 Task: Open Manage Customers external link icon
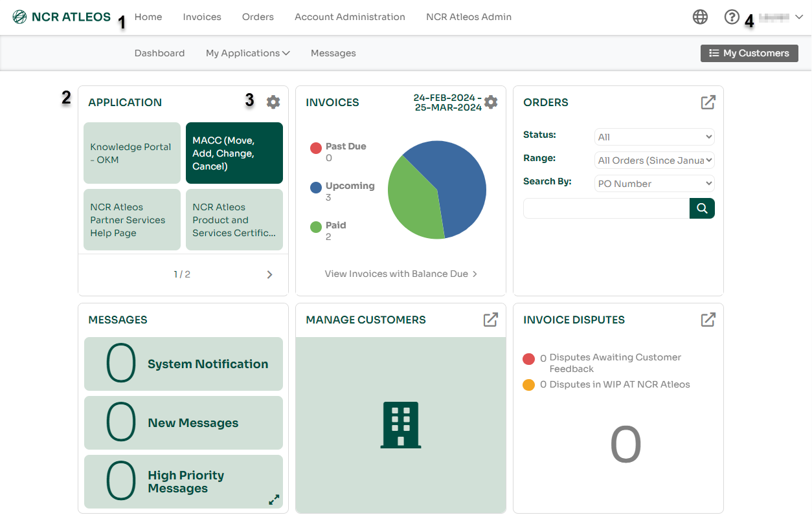[491, 319]
